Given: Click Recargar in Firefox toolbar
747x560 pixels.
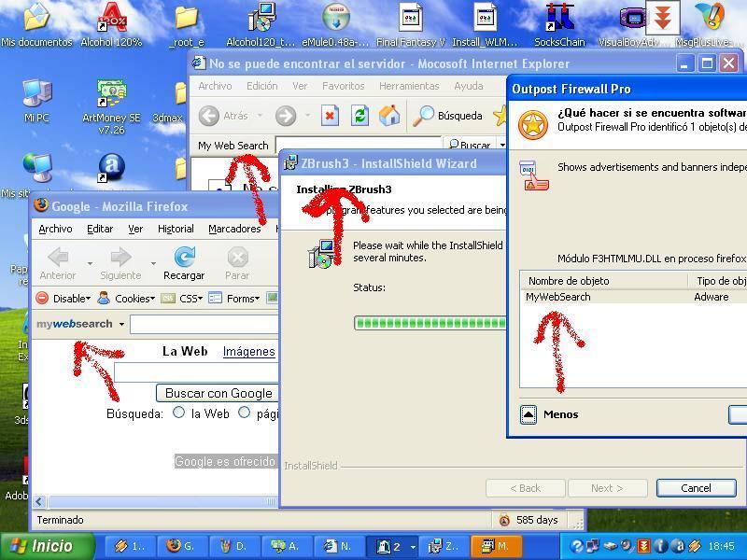Looking at the screenshot, I should pyautogui.click(x=184, y=263).
